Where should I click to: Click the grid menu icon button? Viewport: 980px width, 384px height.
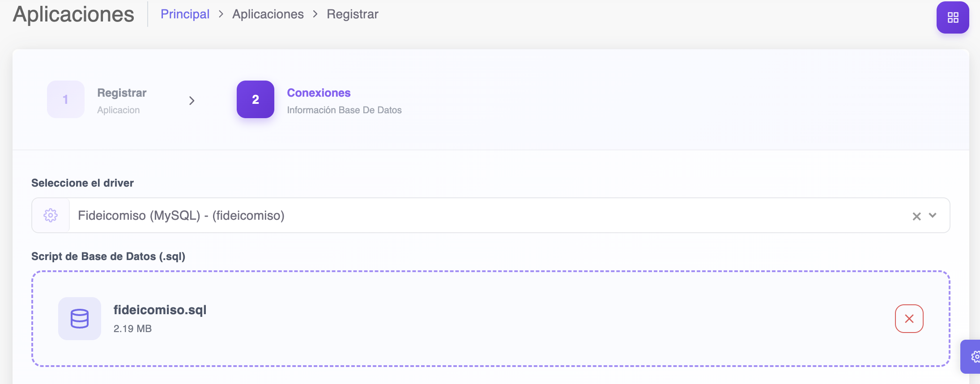pyautogui.click(x=952, y=17)
